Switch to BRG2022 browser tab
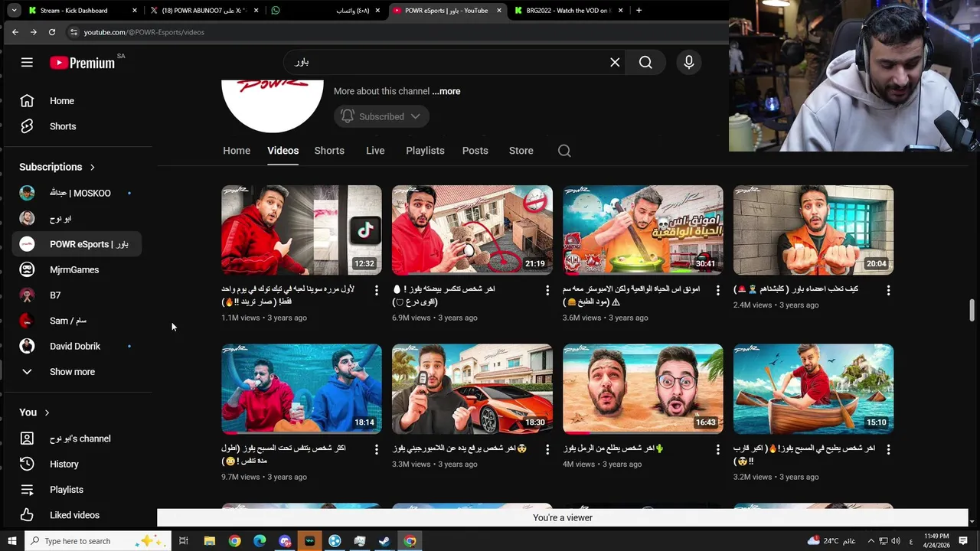Screen dimensions: 980x551 point(570,11)
